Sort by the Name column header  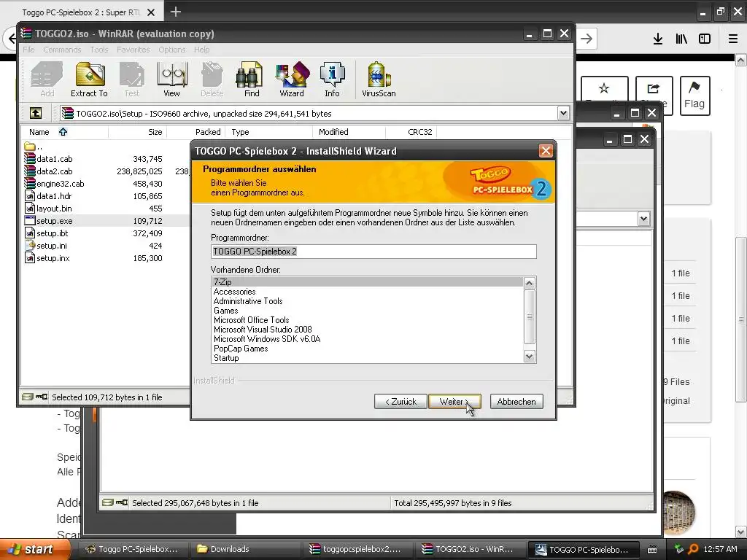tap(65, 132)
